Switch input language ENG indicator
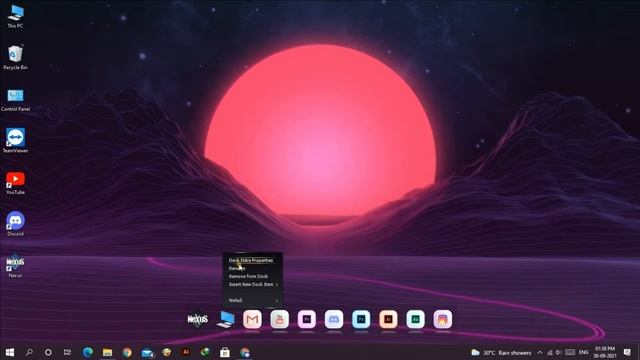The image size is (640, 360). click(x=584, y=353)
